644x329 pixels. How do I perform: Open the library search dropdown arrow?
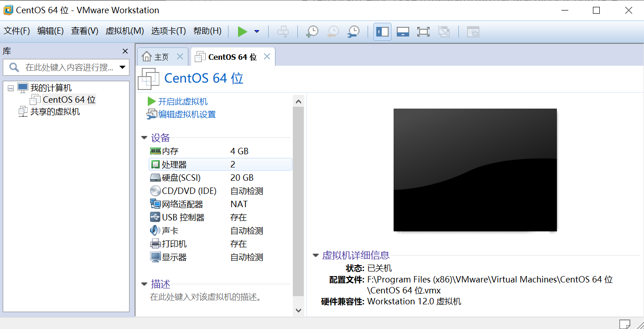click(x=122, y=68)
